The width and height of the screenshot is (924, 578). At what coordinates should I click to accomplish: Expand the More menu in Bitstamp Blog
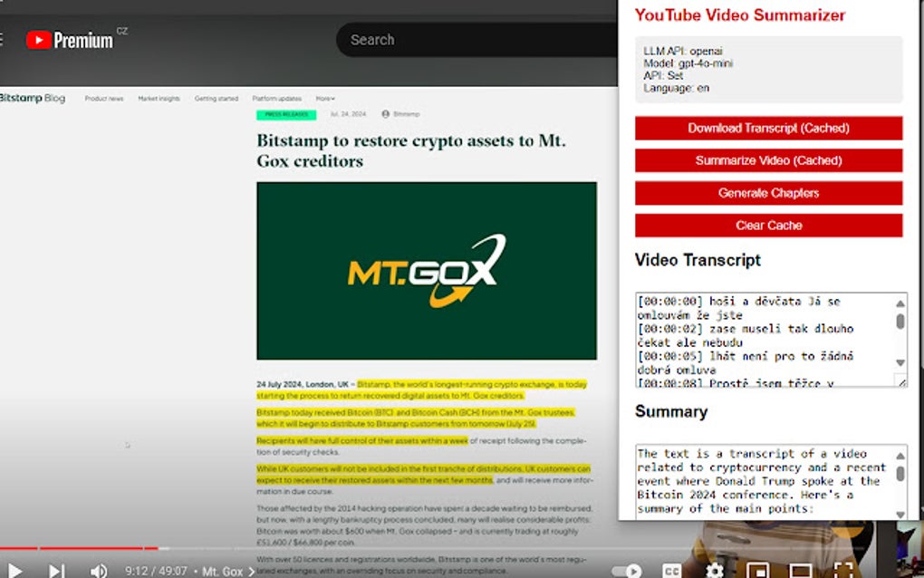tap(323, 98)
